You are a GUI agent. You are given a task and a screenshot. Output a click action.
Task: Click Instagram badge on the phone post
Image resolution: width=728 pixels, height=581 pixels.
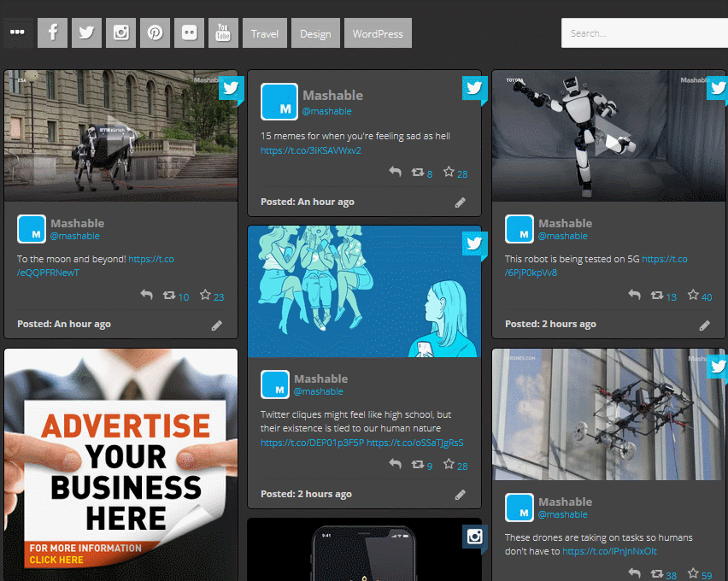point(474,537)
